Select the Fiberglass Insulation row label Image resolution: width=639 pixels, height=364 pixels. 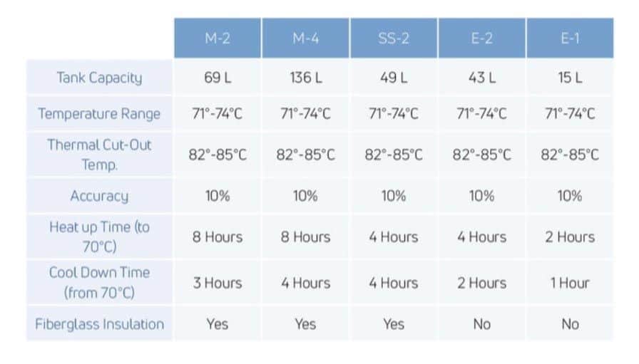(99, 324)
